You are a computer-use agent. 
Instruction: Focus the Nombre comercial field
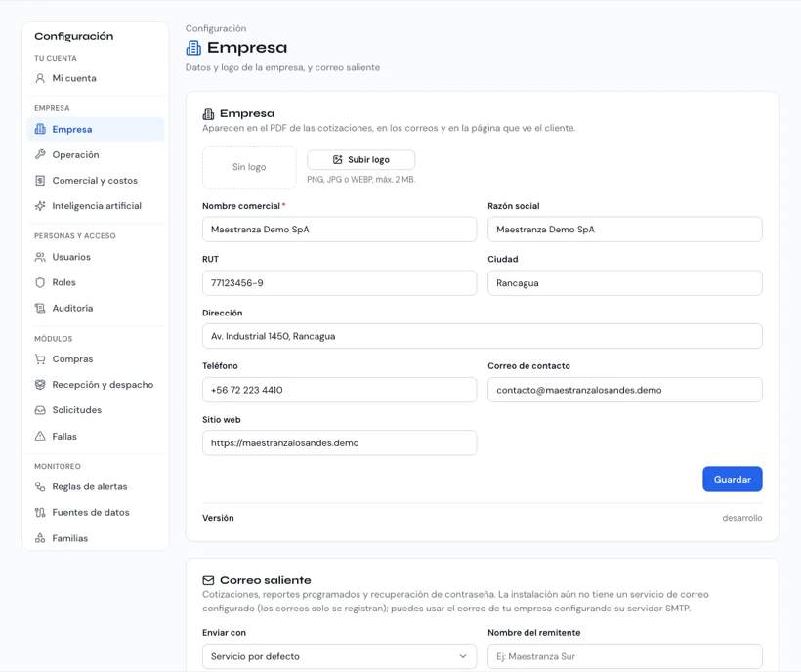pyautogui.click(x=339, y=230)
